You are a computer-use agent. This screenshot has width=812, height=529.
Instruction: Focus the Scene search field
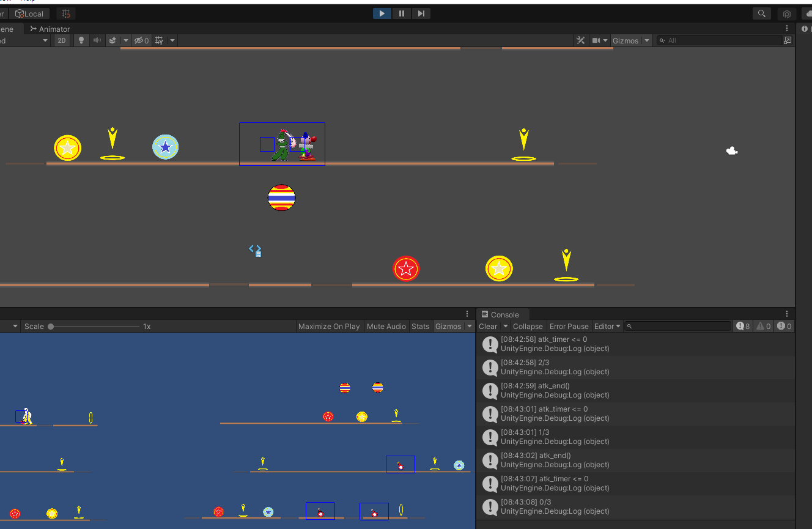point(720,40)
